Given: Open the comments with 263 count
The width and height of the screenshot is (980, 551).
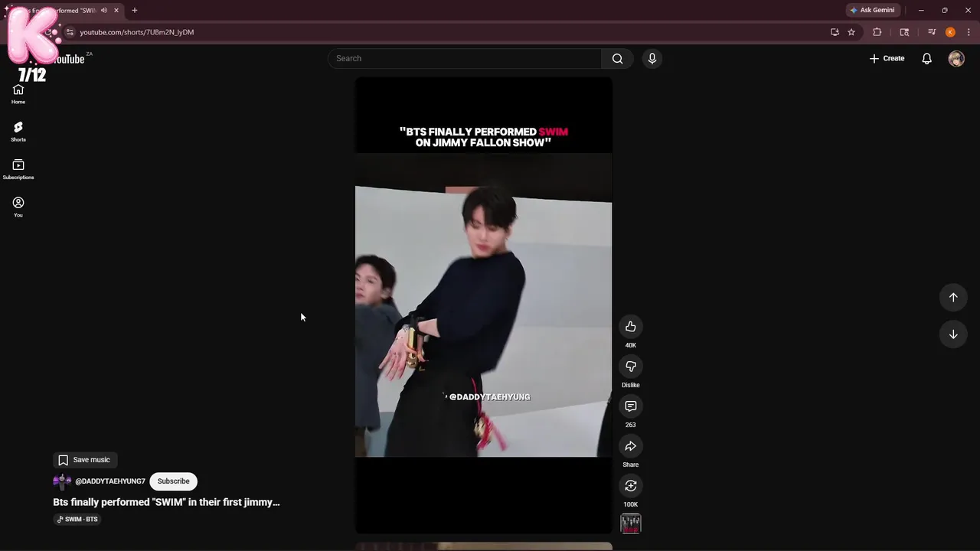Looking at the screenshot, I should pyautogui.click(x=630, y=406).
